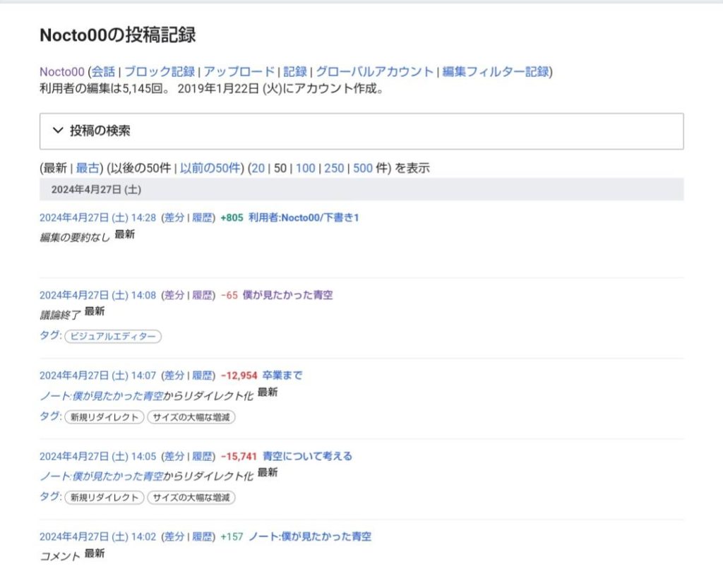Screen dimensions: 723x588
Task: View 履歴 for the +157 edit
Action: point(202,536)
